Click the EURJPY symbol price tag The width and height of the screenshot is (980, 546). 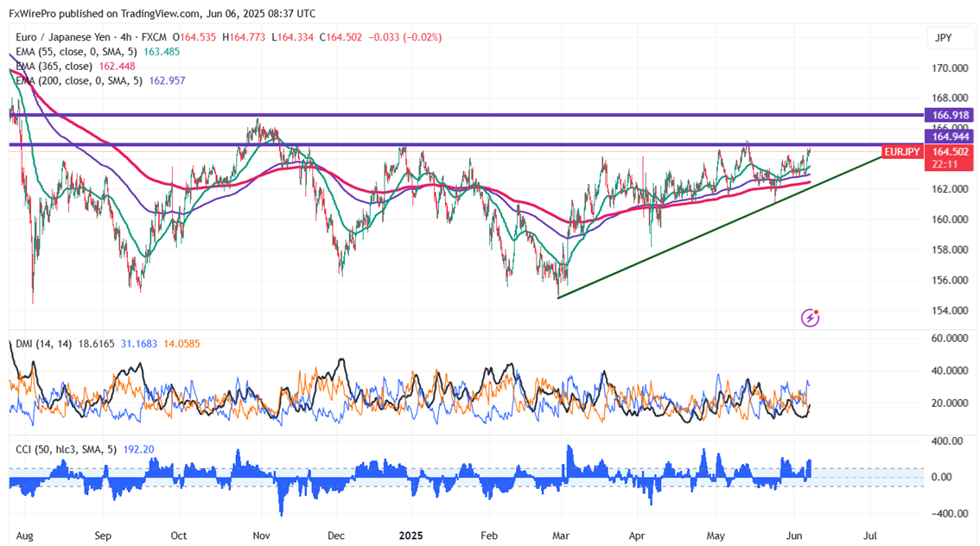coord(902,152)
